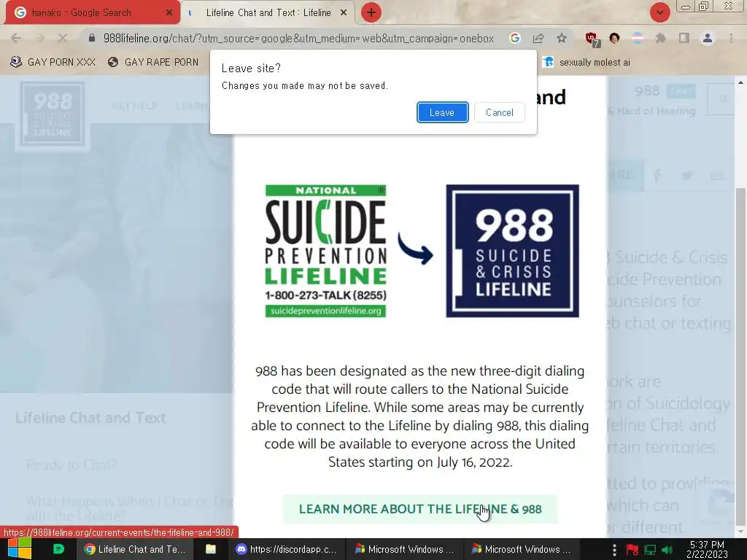Open first Microsoft Windows taskbar item
This screenshot has height=560, width=747.
(404, 549)
